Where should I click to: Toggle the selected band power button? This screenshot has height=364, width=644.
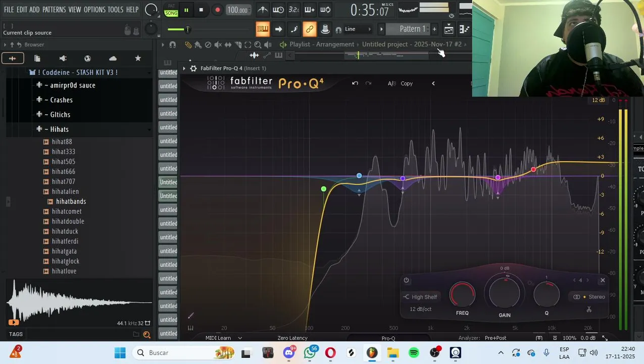pos(406,280)
